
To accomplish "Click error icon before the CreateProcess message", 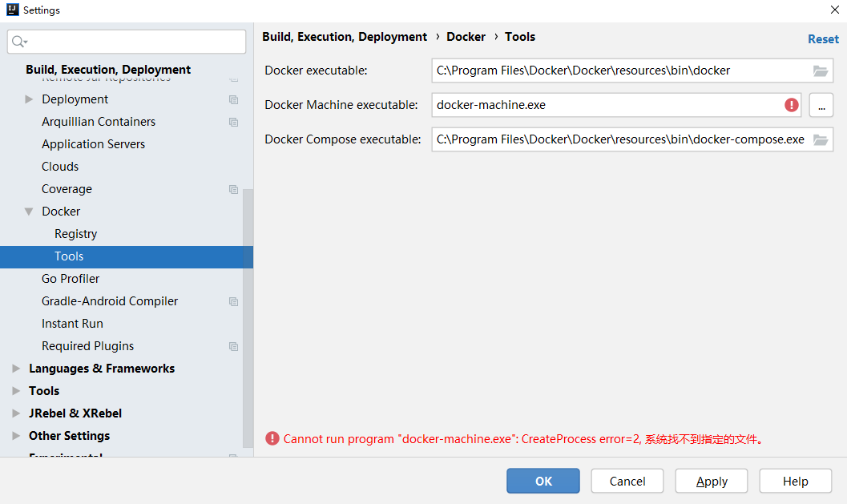I will click(x=272, y=437).
